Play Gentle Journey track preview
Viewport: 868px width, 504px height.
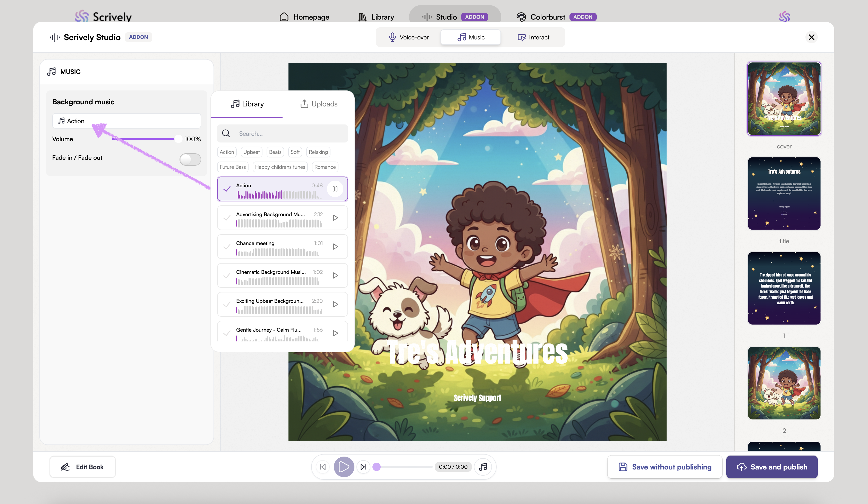click(335, 333)
